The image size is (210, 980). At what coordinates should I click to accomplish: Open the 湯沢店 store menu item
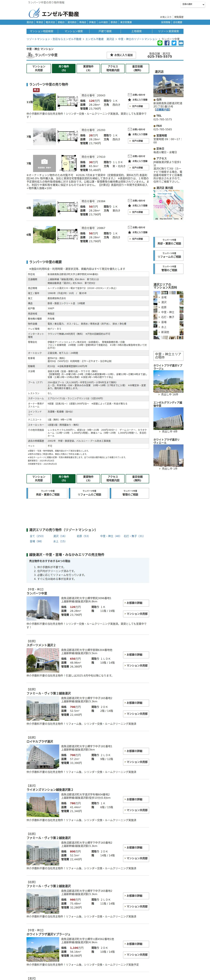(30, 22)
